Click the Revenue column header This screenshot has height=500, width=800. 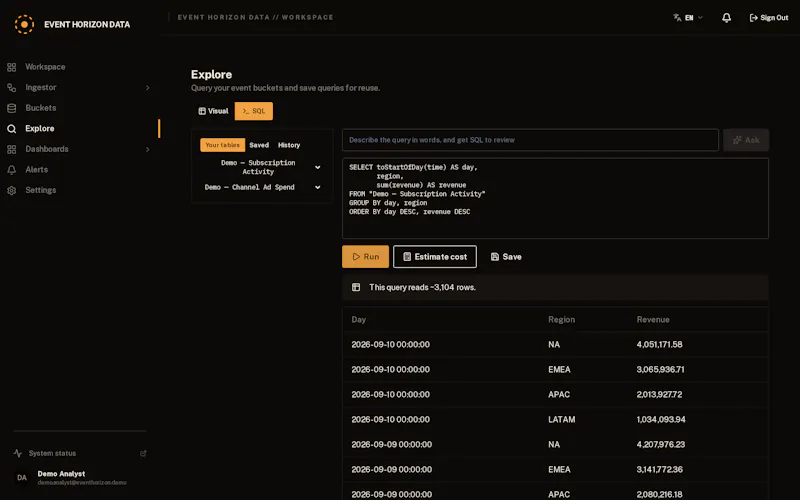(x=653, y=319)
